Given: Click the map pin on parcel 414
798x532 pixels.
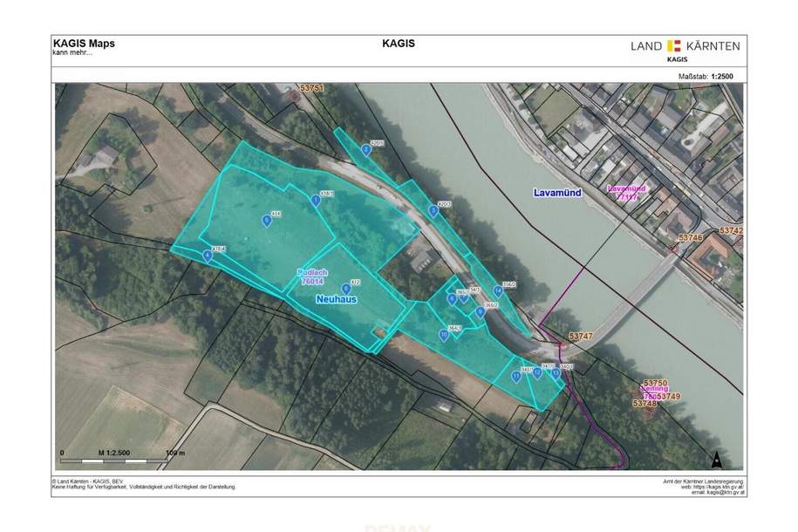Looking at the screenshot, I should click(267, 221).
